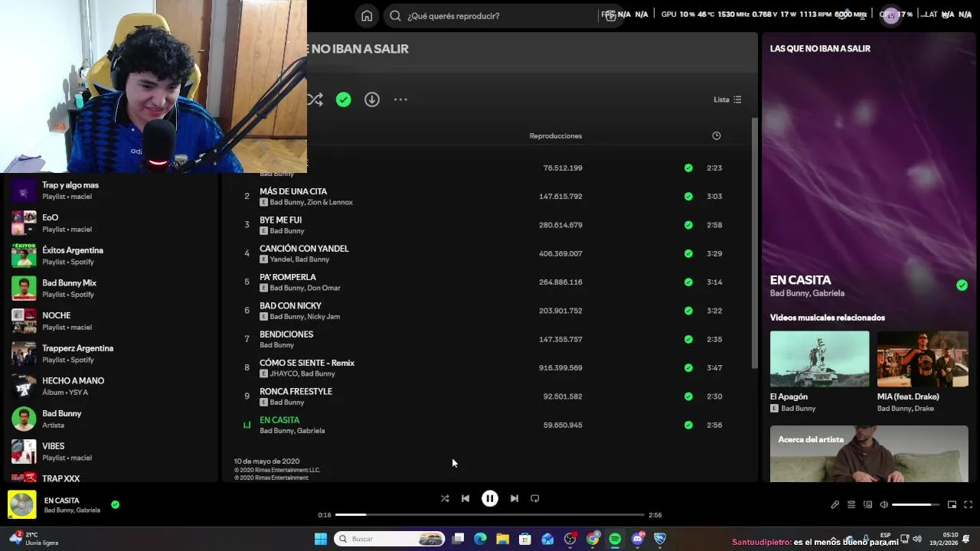This screenshot has height=551, width=980.
Task: Open artist link Nicky Jam
Action: click(x=323, y=317)
